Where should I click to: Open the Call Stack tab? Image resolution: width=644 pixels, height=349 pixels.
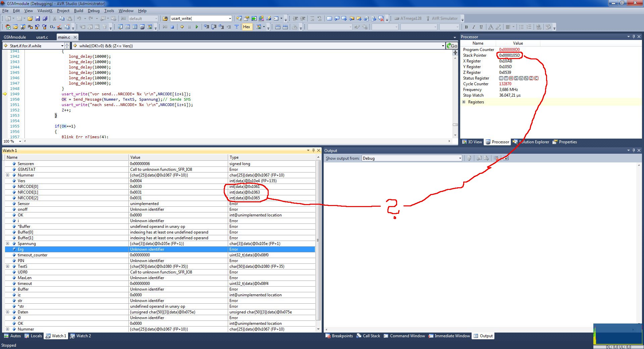[x=368, y=336]
